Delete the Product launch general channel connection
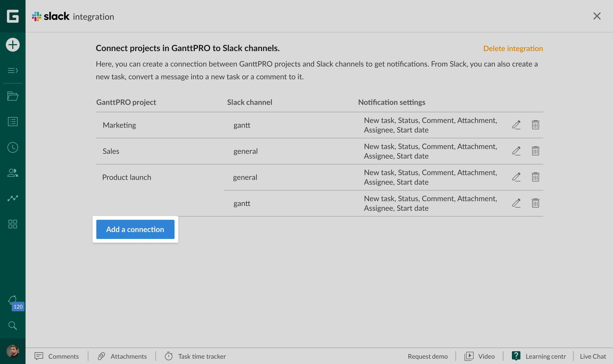This screenshot has height=364, width=613. [x=535, y=177]
